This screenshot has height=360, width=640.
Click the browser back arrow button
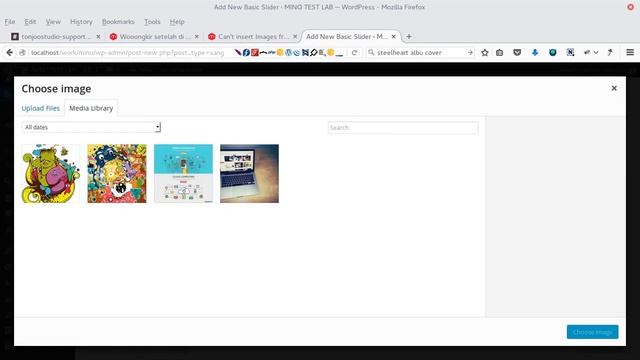[x=9, y=52]
